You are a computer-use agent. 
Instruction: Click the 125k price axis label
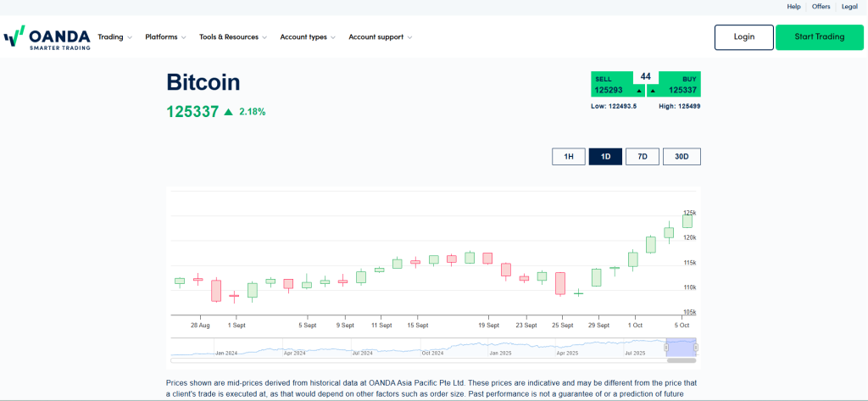pyautogui.click(x=690, y=213)
